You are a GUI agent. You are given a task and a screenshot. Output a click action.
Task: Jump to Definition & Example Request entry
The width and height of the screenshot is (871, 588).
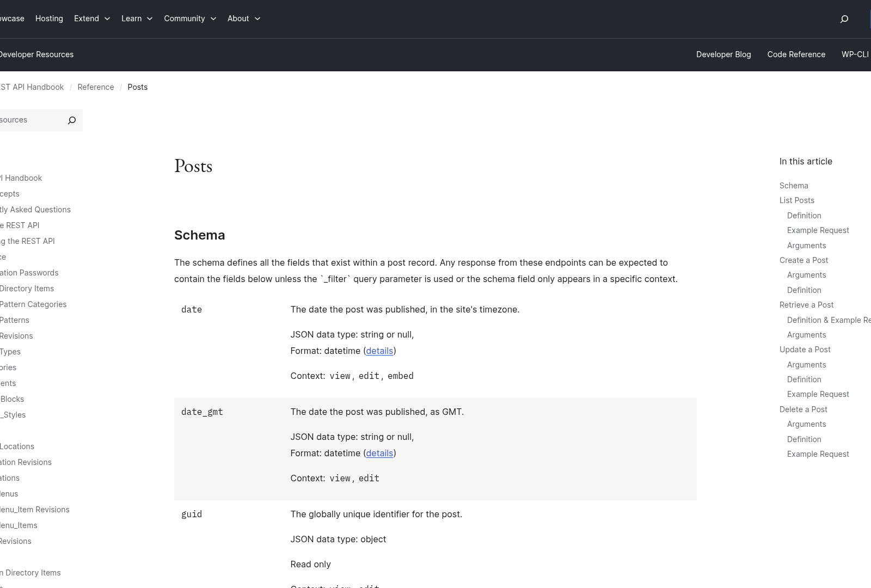coord(829,320)
